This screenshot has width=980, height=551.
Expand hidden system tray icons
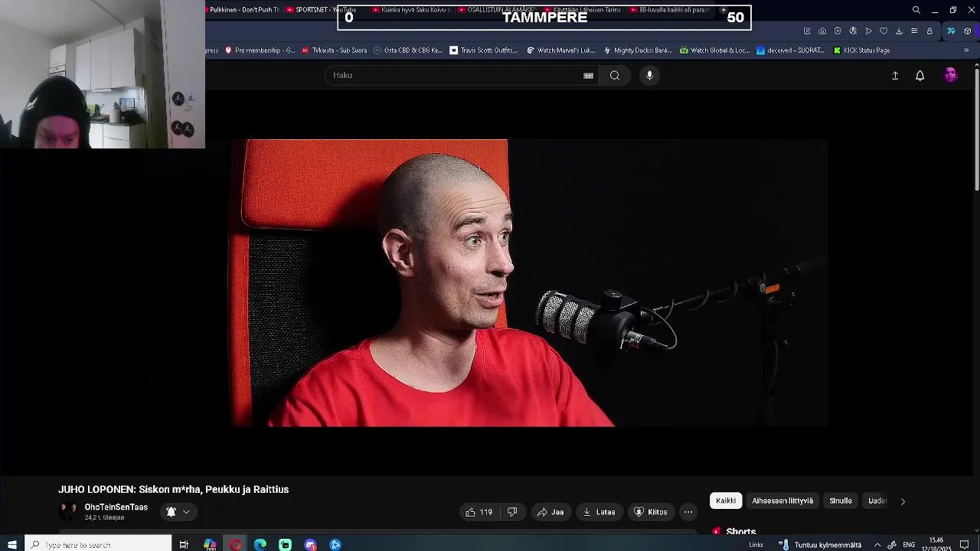(877, 545)
